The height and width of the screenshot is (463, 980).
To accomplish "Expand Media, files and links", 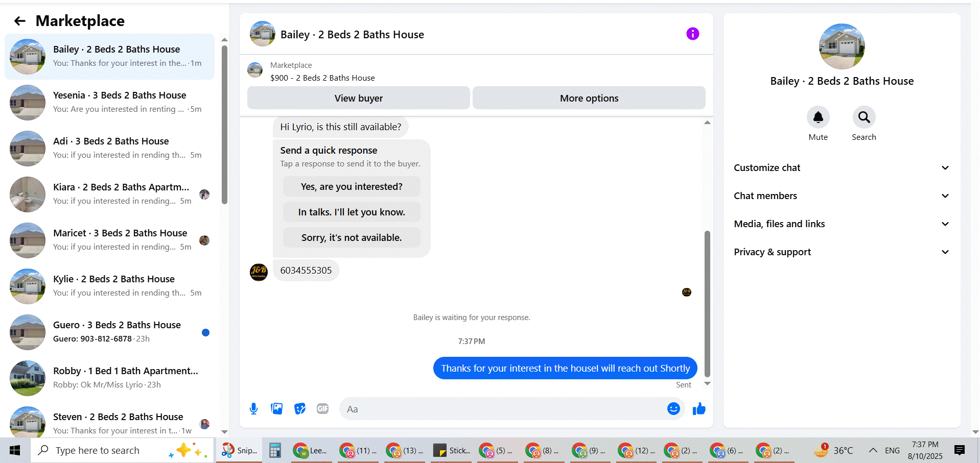I will [x=842, y=224].
